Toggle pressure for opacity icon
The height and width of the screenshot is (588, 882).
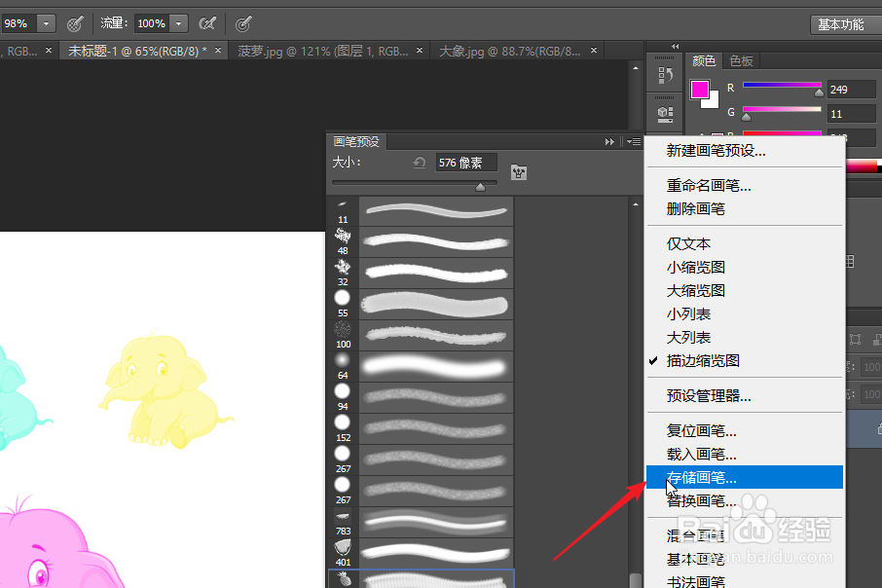tap(75, 23)
